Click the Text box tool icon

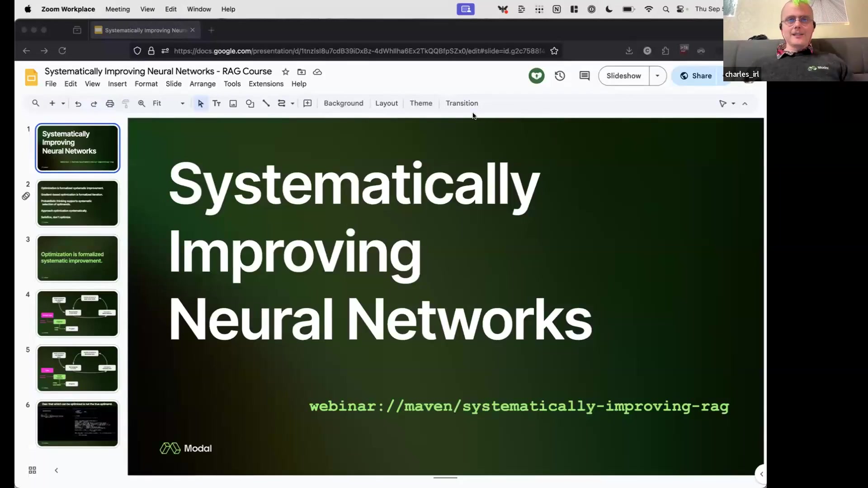217,103
